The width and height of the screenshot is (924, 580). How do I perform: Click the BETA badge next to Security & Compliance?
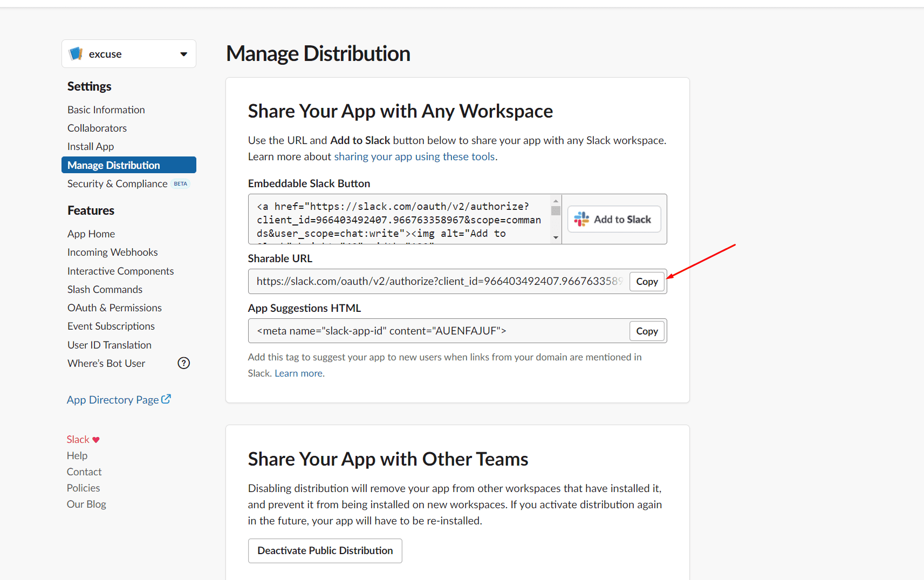[x=181, y=184]
